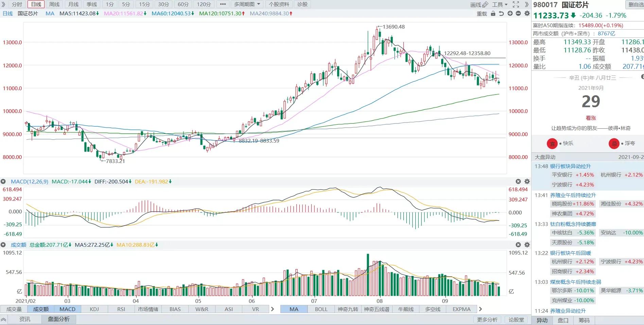Switch to the 盘口 panel tab
Image resolution: width=644 pixels, height=325 pixels.
pyautogui.click(x=563, y=320)
